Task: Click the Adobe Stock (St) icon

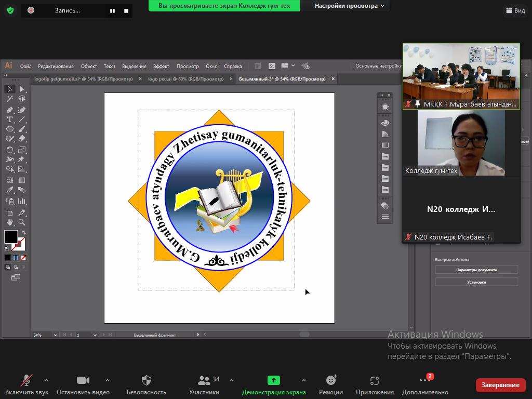Action: click(x=272, y=66)
